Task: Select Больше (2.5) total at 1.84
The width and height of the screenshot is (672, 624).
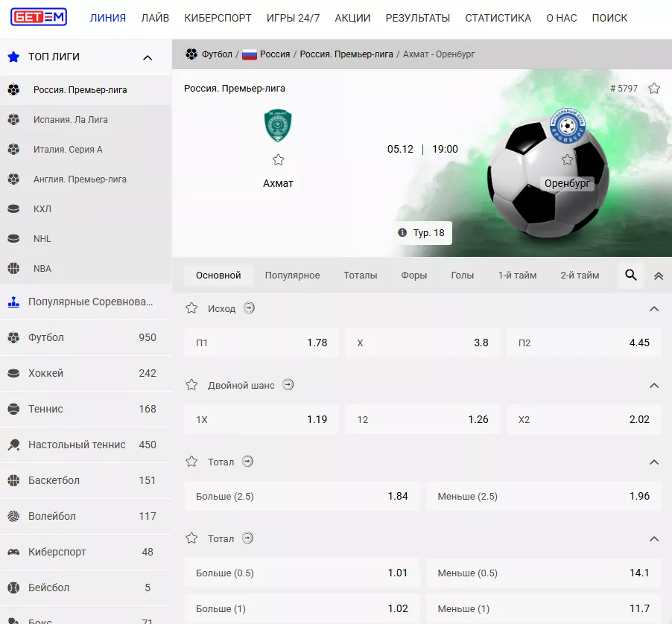Action: [302, 496]
